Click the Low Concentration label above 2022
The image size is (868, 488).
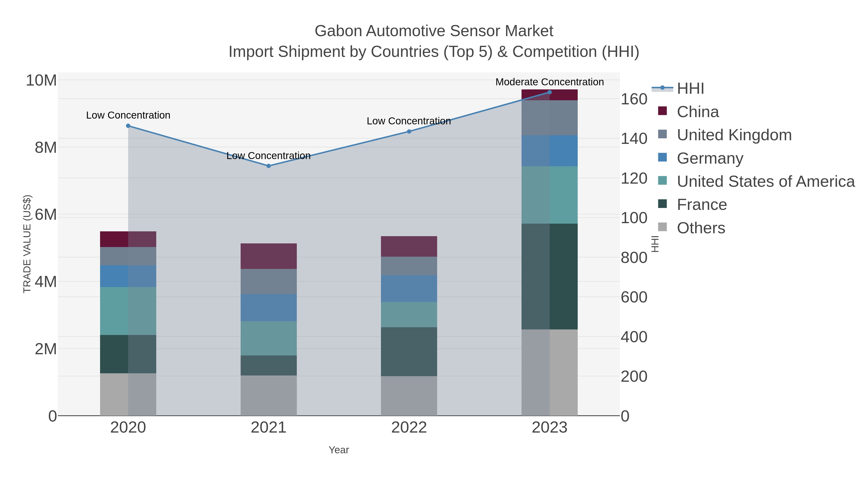coord(409,121)
